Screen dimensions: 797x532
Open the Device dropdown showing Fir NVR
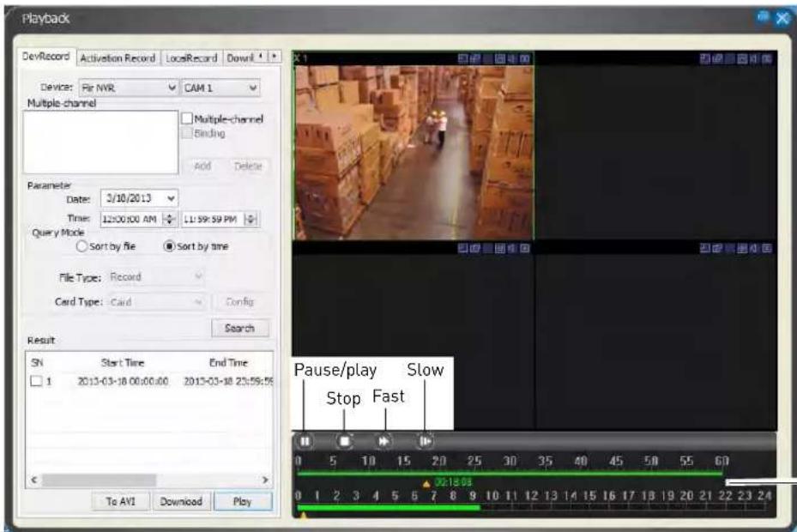coord(129,88)
